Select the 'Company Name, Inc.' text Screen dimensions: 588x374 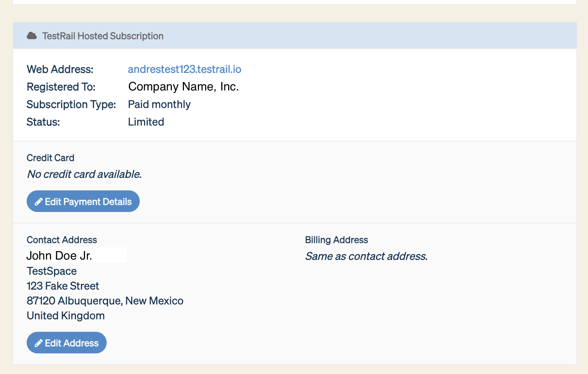coord(184,87)
